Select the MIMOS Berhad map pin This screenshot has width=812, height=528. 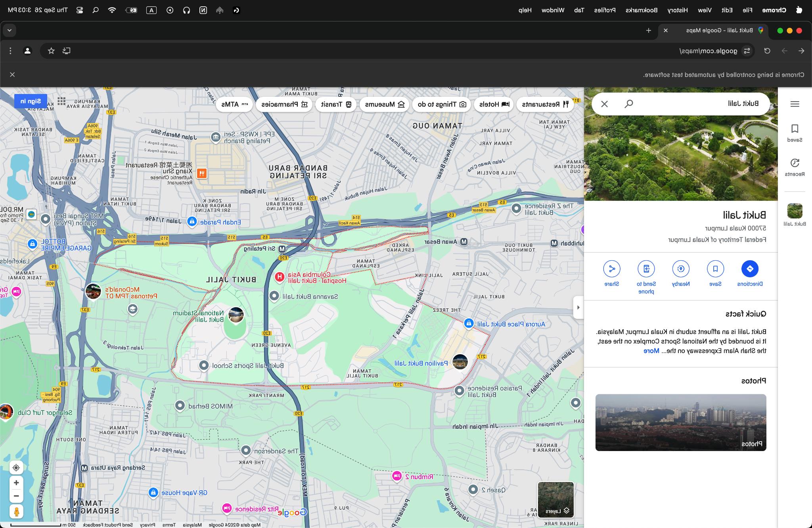pyautogui.click(x=180, y=405)
